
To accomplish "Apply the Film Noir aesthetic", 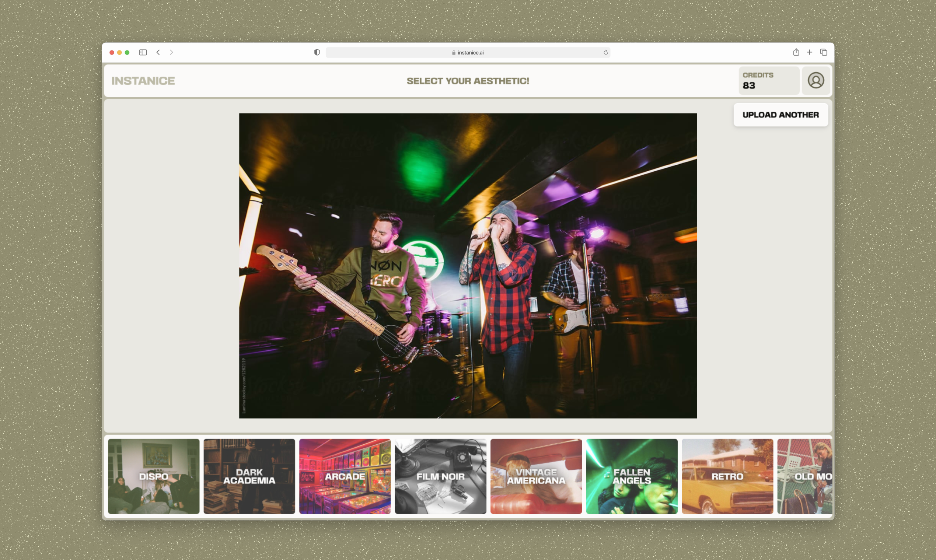I will (x=440, y=476).
